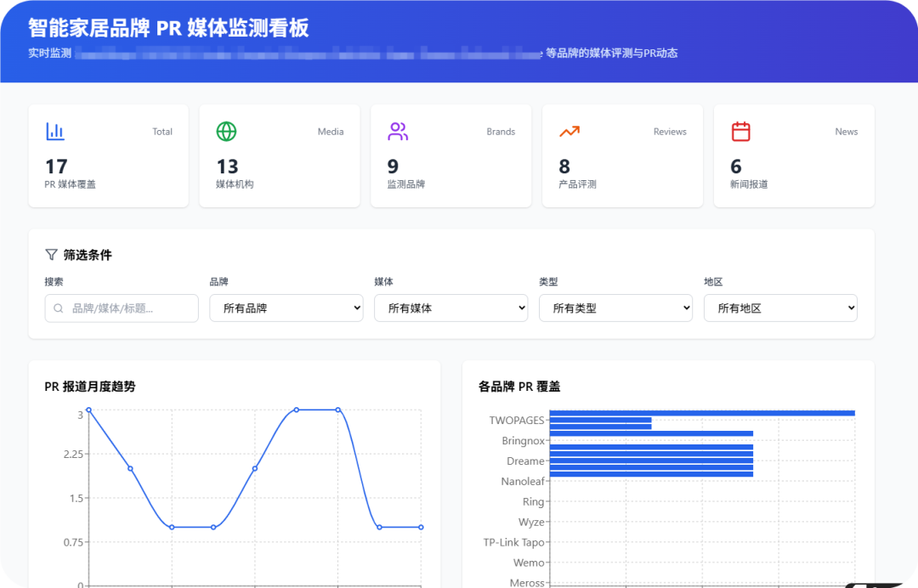Viewport: 918px width, 588px height.
Task: Open the 所有品牌 brand dropdown
Action: [x=286, y=308]
